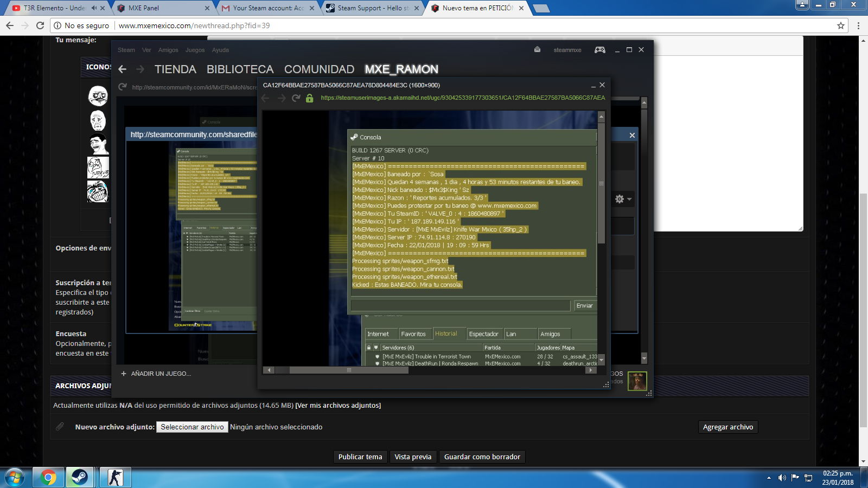Go back in Chrome browser
This screenshot has height=488, width=868.
tap(9, 25)
